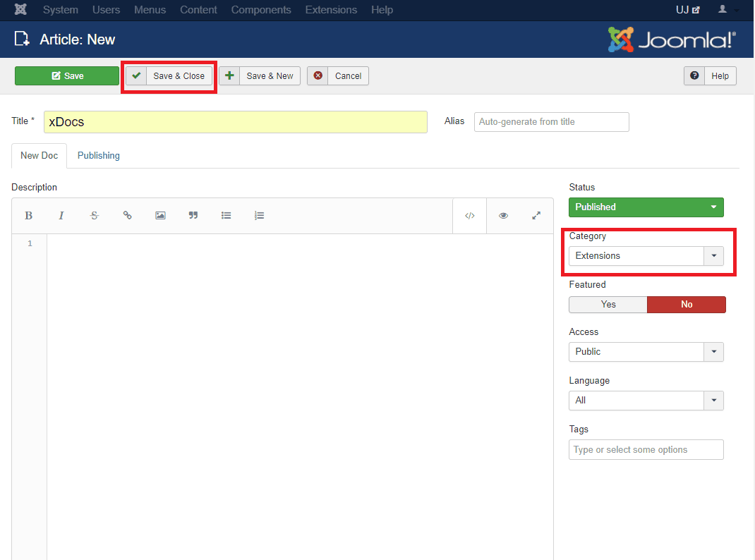Click the Strikethrough icon

[x=95, y=216]
